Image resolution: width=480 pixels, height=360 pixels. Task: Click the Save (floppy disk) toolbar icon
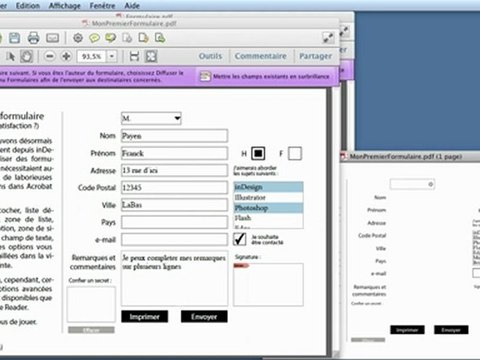tap(14, 38)
